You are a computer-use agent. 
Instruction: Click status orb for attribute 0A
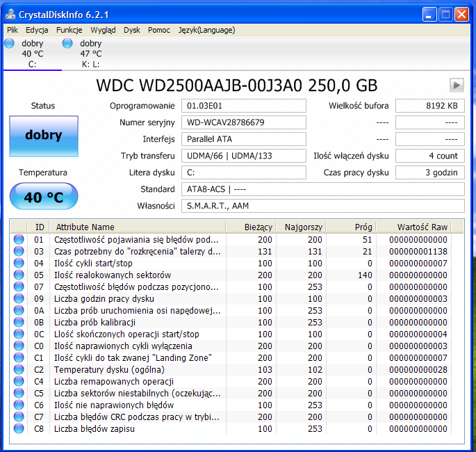[x=19, y=310]
